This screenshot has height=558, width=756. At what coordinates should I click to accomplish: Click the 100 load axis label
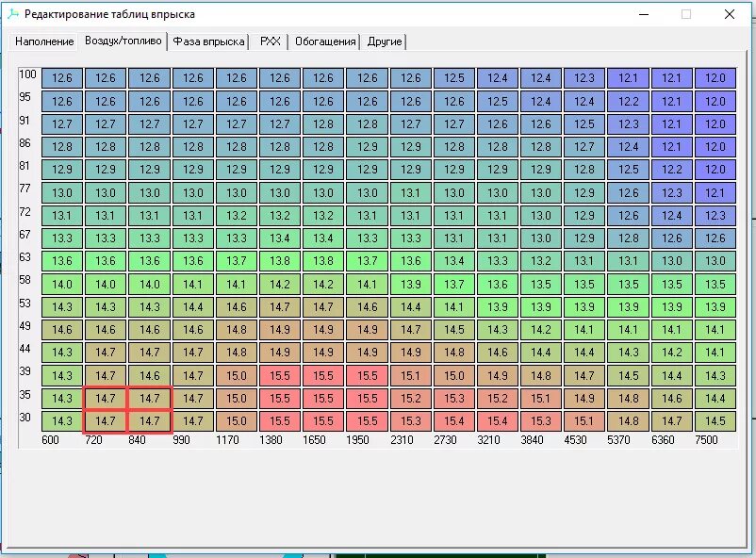(27, 74)
